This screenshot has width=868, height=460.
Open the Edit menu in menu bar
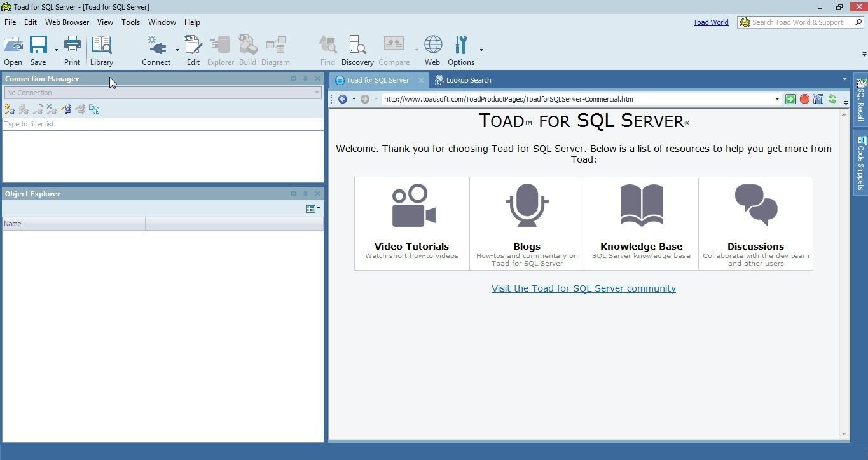pos(31,22)
